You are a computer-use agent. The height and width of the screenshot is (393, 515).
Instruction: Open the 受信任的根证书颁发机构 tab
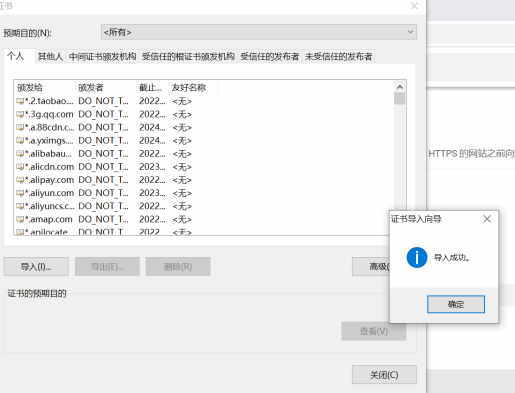click(x=188, y=56)
